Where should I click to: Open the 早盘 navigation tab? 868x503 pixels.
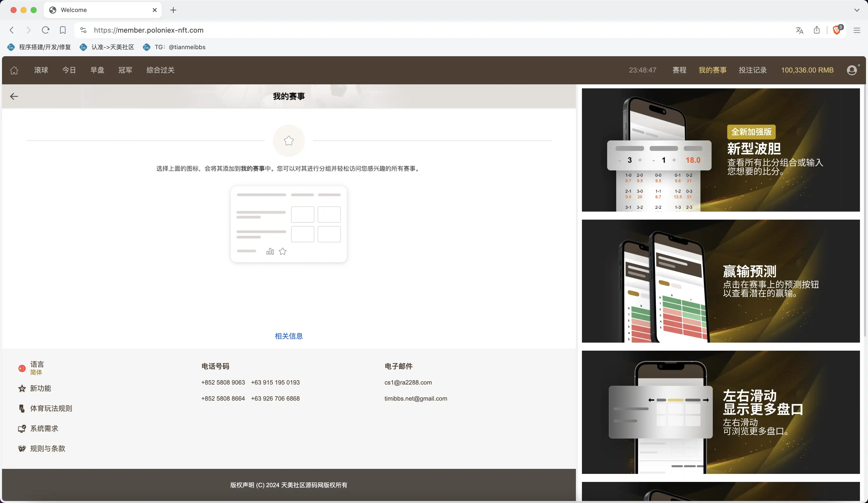[x=97, y=70]
